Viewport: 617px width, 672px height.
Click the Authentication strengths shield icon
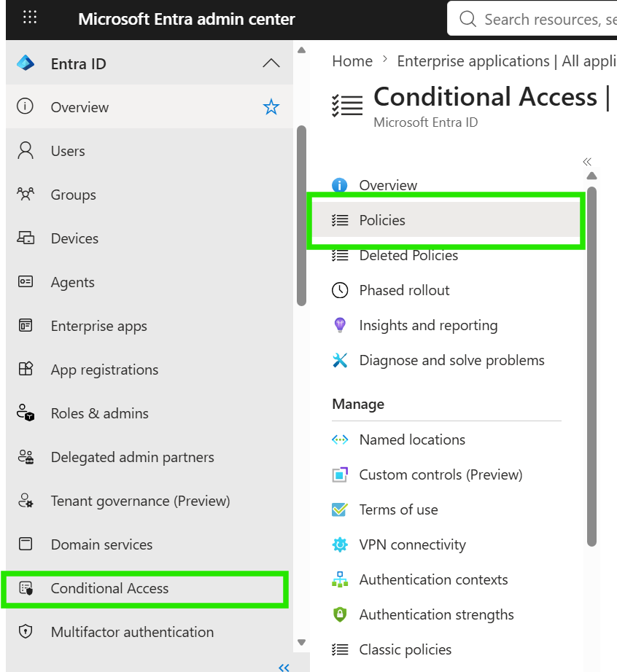(x=340, y=614)
